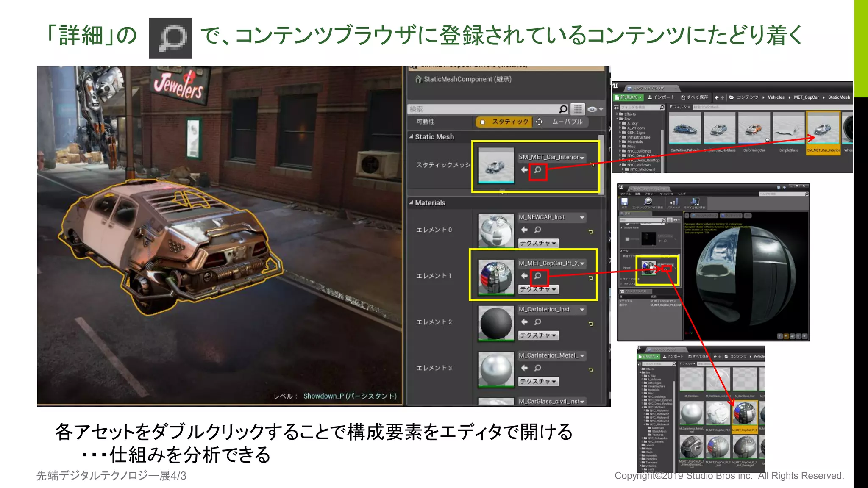Collapse the Static Mesh section
This screenshot has width=868, height=488.
tap(411, 137)
